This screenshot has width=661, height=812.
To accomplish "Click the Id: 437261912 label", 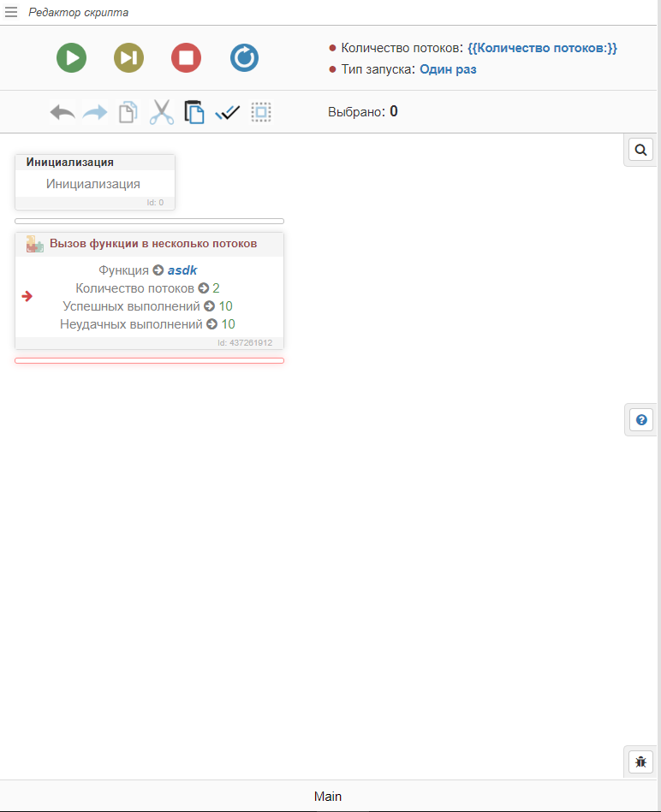I will (x=245, y=343).
